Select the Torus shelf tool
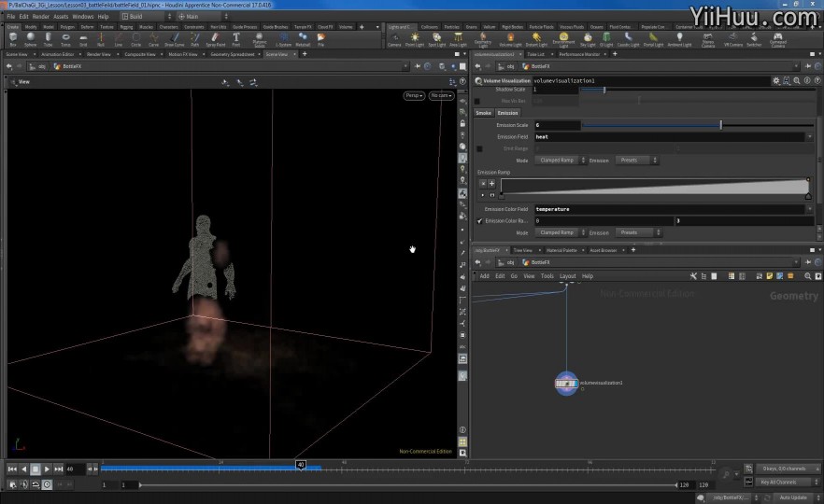 tap(65, 39)
